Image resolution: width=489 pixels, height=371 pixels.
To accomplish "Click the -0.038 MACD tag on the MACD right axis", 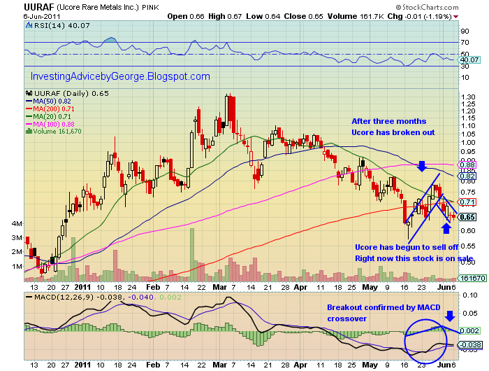I will pyautogui.click(x=470, y=345).
